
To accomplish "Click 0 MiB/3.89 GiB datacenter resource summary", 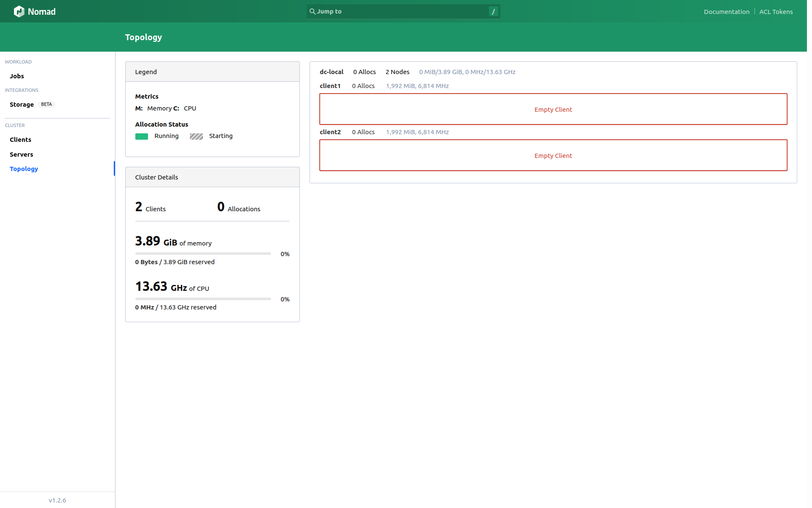I will click(467, 72).
